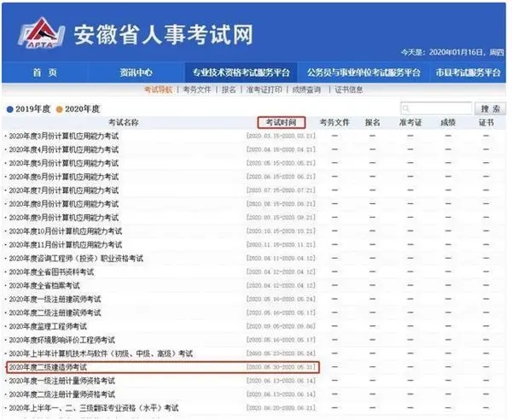512x420 pixels.
Task: Click exam dates for 监理工程师考试 row
Action: pos(281,326)
